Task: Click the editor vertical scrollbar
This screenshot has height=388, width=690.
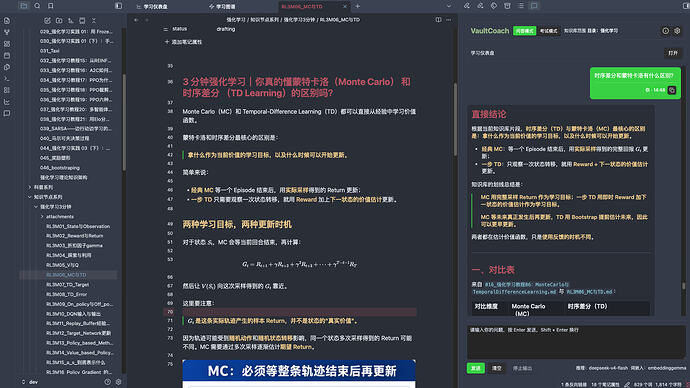Action: click(x=455, y=119)
